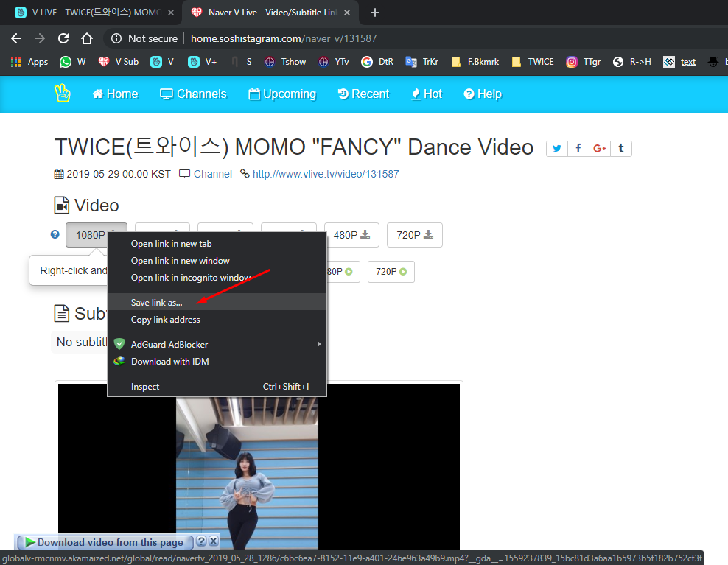728x565 pixels.
Task: Open the Channel link under the title
Action: (213, 174)
